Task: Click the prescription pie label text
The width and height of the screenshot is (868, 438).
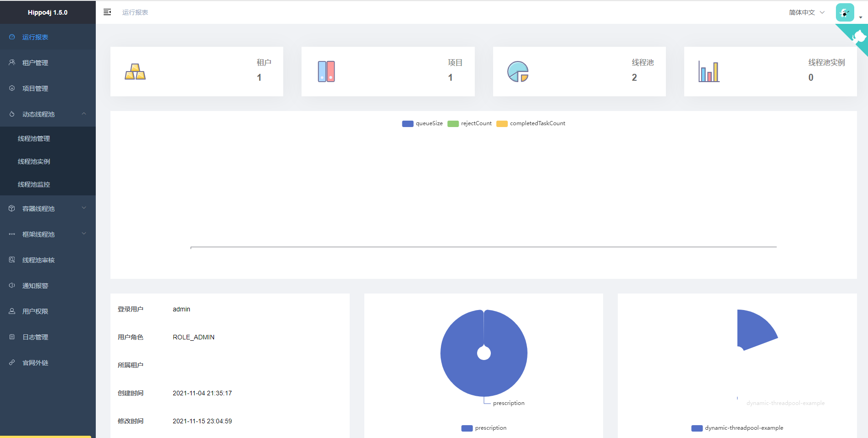Action: click(x=509, y=403)
